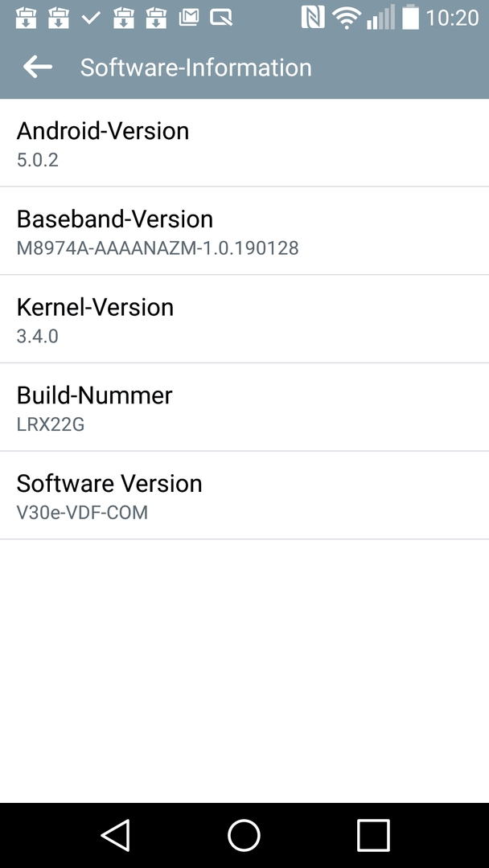The height and width of the screenshot is (868, 489).
Task: Tap the checkmark notification icon
Action: pyautogui.click(x=91, y=18)
